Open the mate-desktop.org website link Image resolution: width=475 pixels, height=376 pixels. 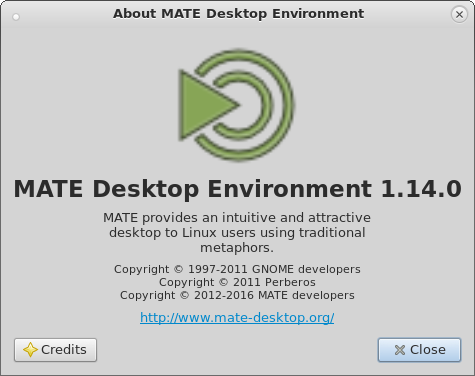(237, 317)
